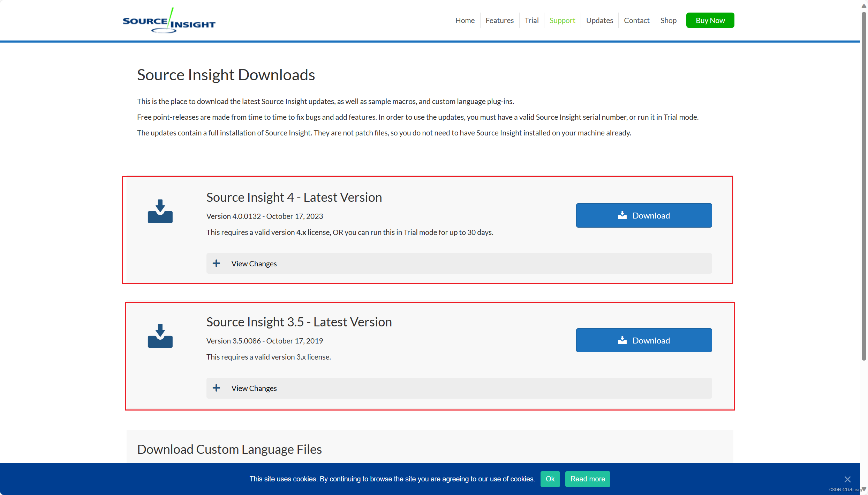The width and height of the screenshot is (868, 495).
Task: Click text 'Version 4.0.0132 - October 17, 2023'
Action: [x=265, y=216]
